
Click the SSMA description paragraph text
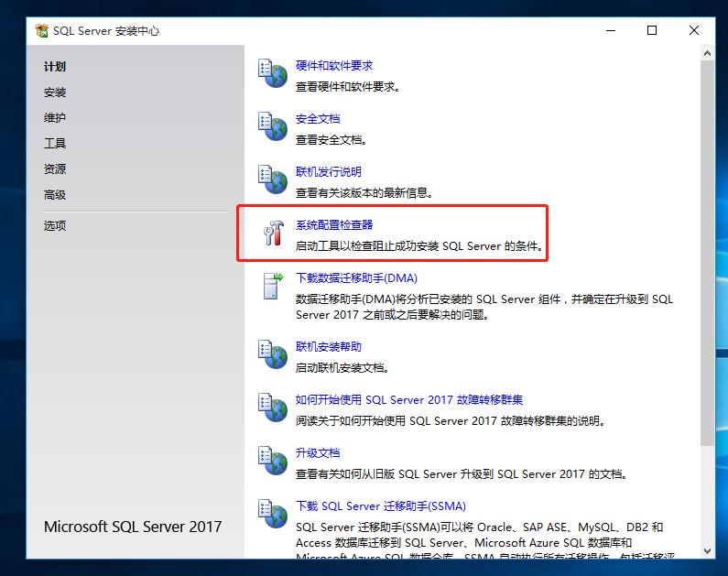(x=484, y=540)
